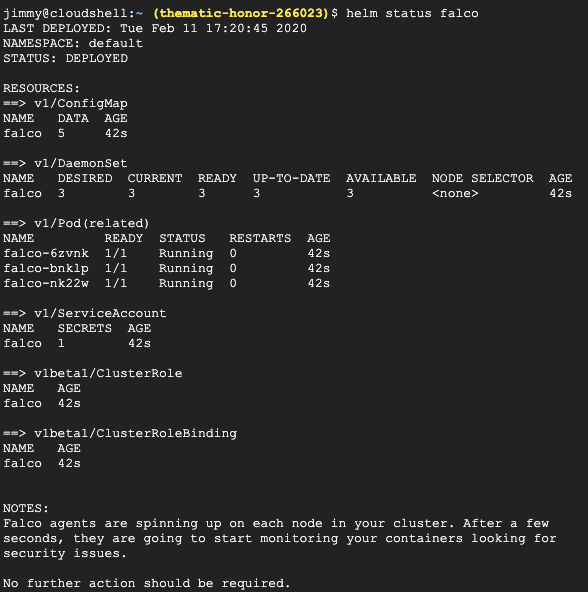Select the pod name falco-bnklp
This screenshot has width=588, height=592.
click(46, 268)
